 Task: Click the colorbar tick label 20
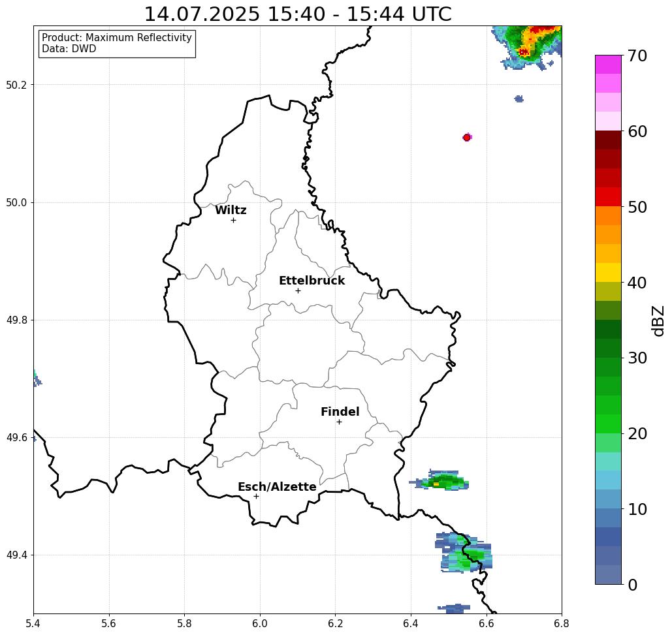[x=637, y=434]
